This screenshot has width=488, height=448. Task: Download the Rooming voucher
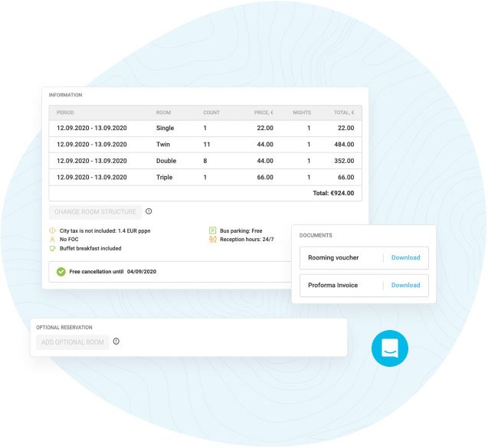point(405,257)
